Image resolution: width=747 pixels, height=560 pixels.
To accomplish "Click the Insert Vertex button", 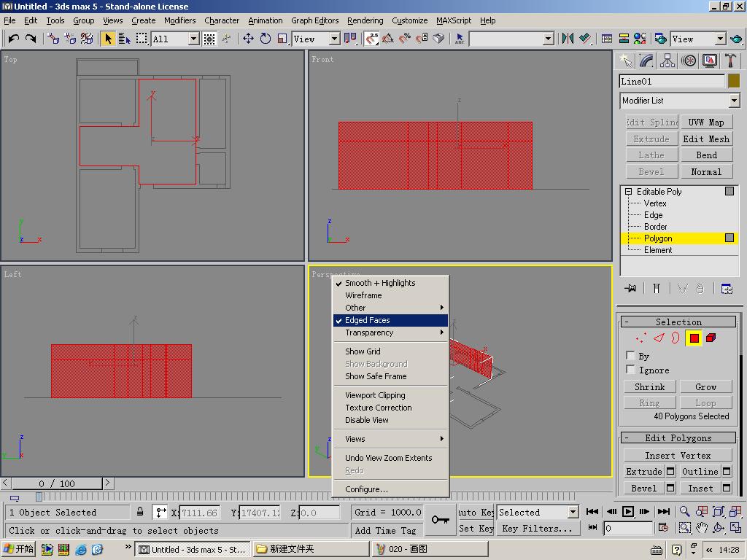I will (678, 455).
